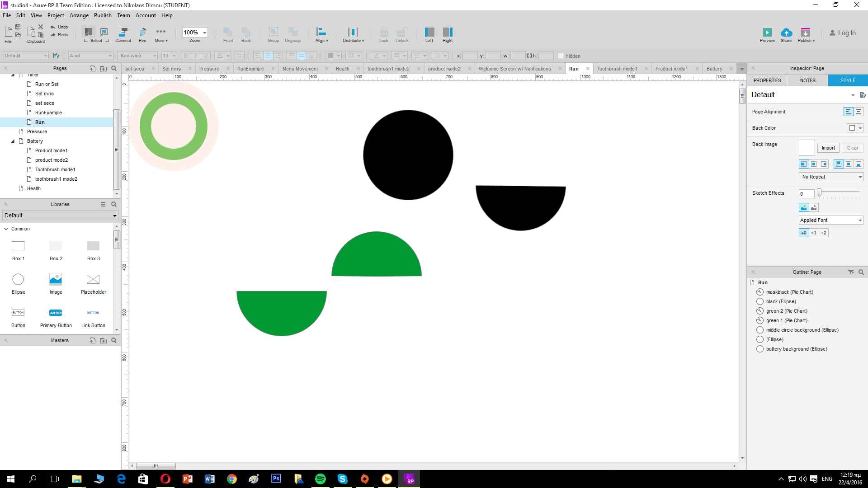This screenshot has height=488, width=868.
Task: Click the Share cloud icon
Action: pyautogui.click(x=786, y=32)
